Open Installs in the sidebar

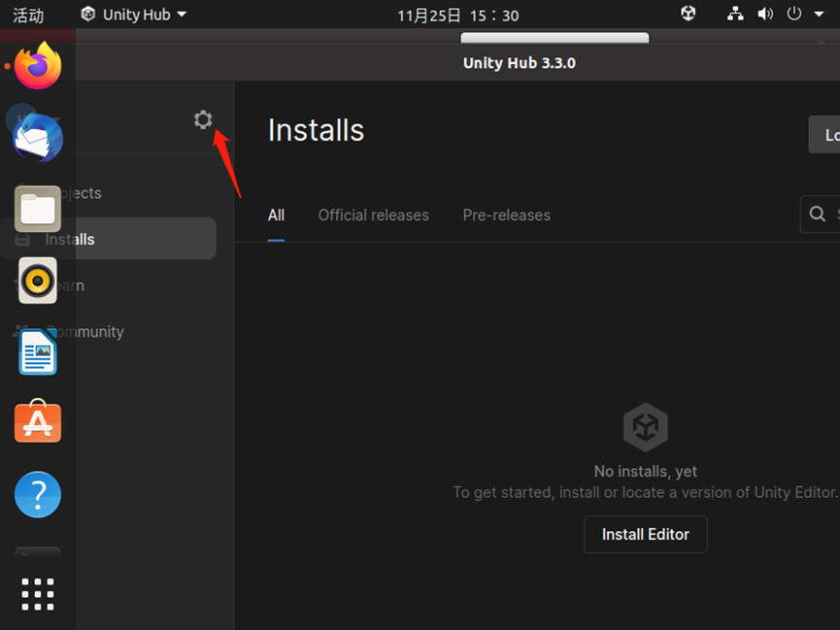pos(108,239)
